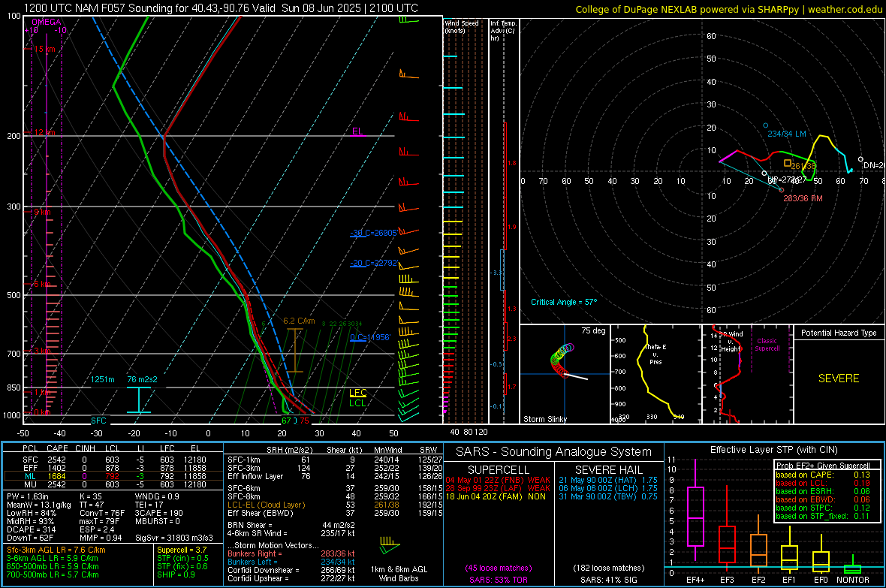Click the Supercell = 3.7 composite value
This screenshot has width=886, height=588.
point(182,550)
